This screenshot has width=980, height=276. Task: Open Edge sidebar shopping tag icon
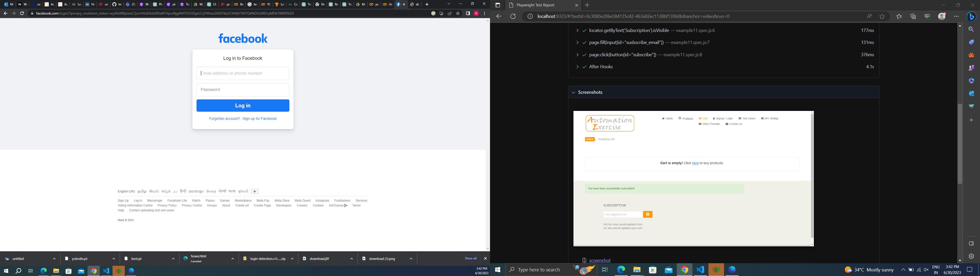pyautogui.click(x=971, y=42)
